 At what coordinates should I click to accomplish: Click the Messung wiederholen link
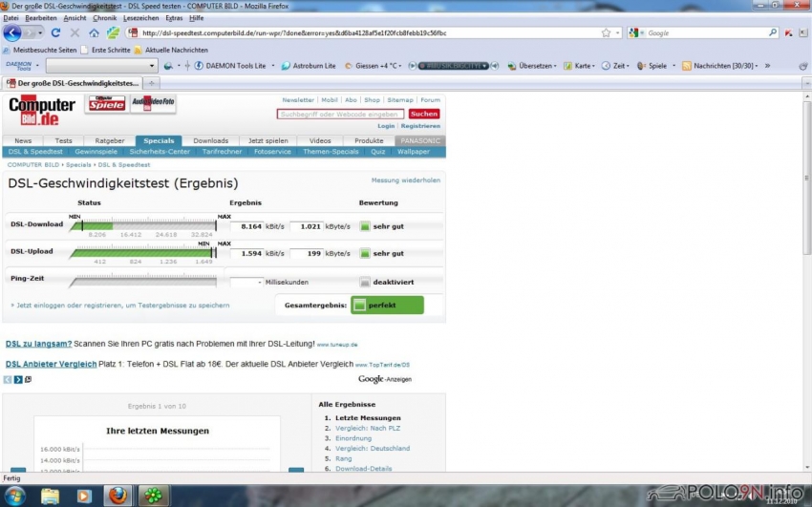[405, 180]
